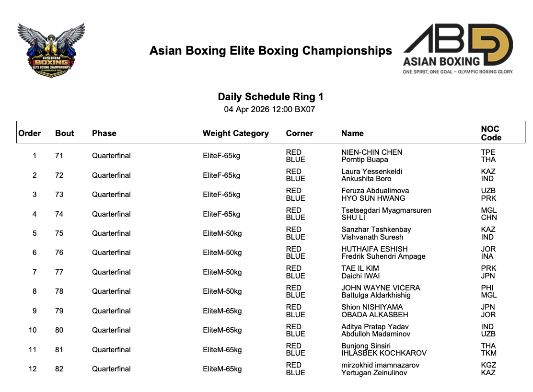Select bout number 75
The height and width of the screenshot is (392, 533).
click(x=59, y=233)
